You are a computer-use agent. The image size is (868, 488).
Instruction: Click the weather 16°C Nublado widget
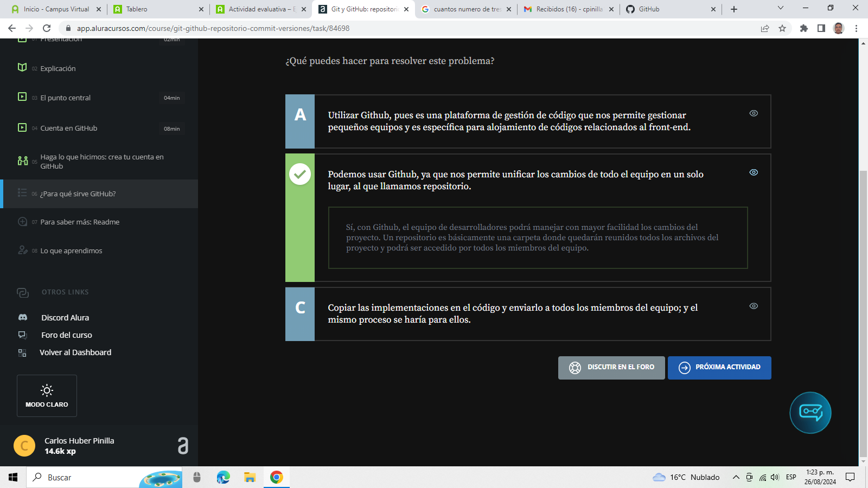pos(686,477)
